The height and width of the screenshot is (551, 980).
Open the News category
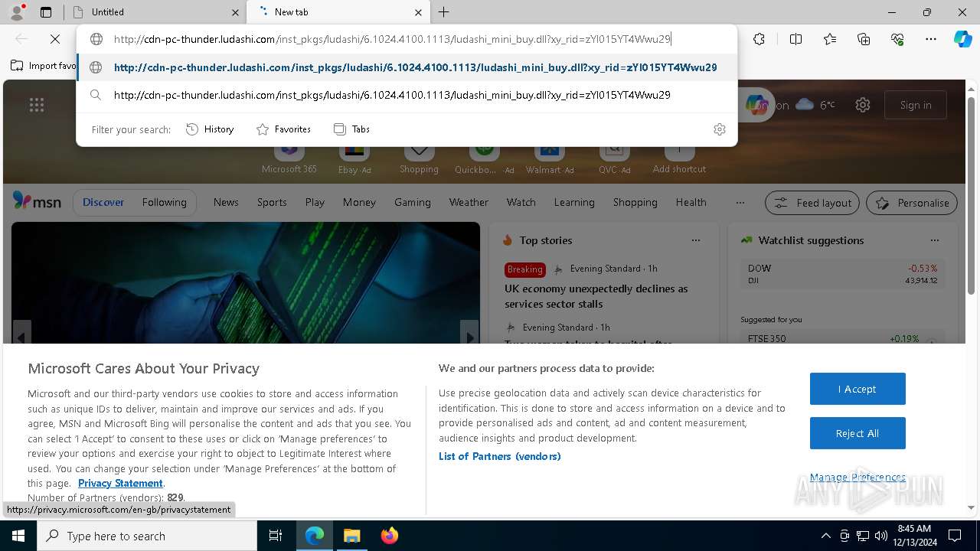pyautogui.click(x=226, y=202)
